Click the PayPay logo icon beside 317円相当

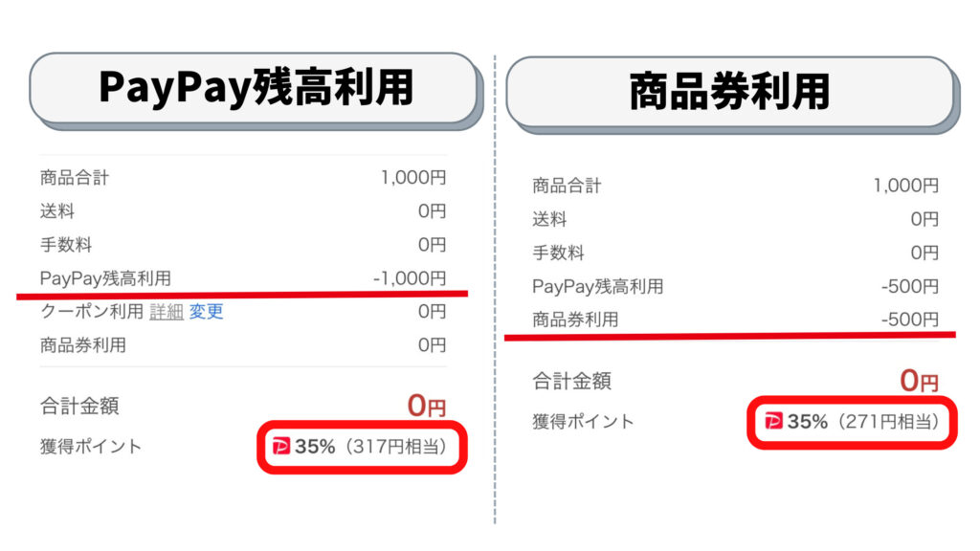pyautogui.click(x=281, y=446)
